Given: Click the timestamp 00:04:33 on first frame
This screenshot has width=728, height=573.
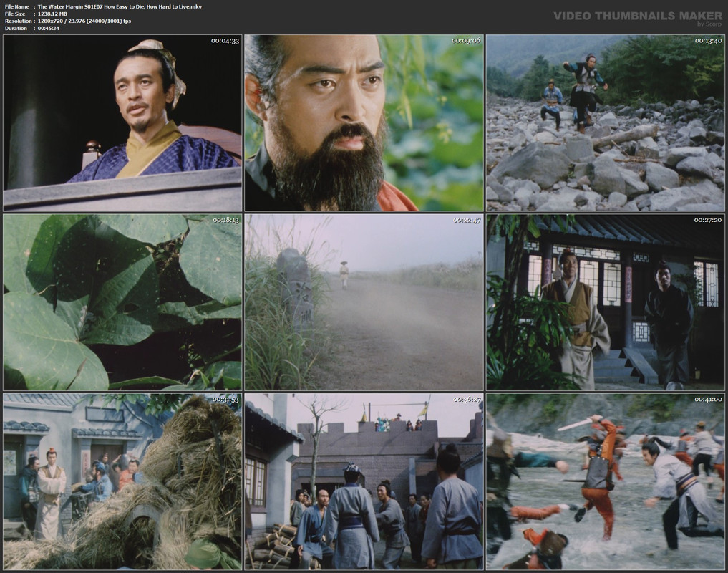Looking at the screenshot, I should [225, 41].
